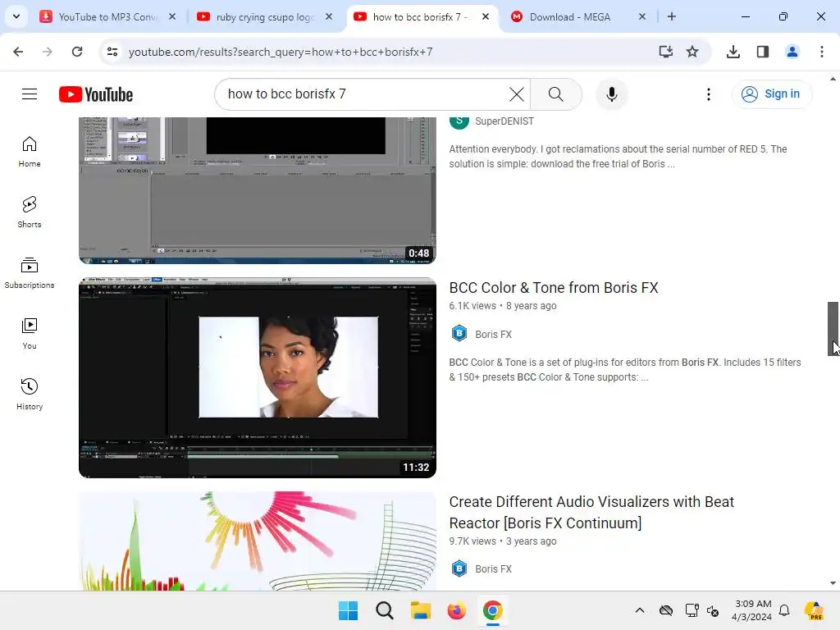
Task: Close the Download - MEGA tab
Action: pyautogui.click(x=642, y=16)
